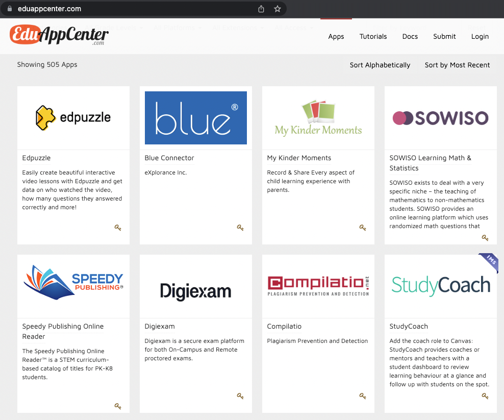Click the key icon on SOWISO card
504x420 pixels.
(485, 238)
